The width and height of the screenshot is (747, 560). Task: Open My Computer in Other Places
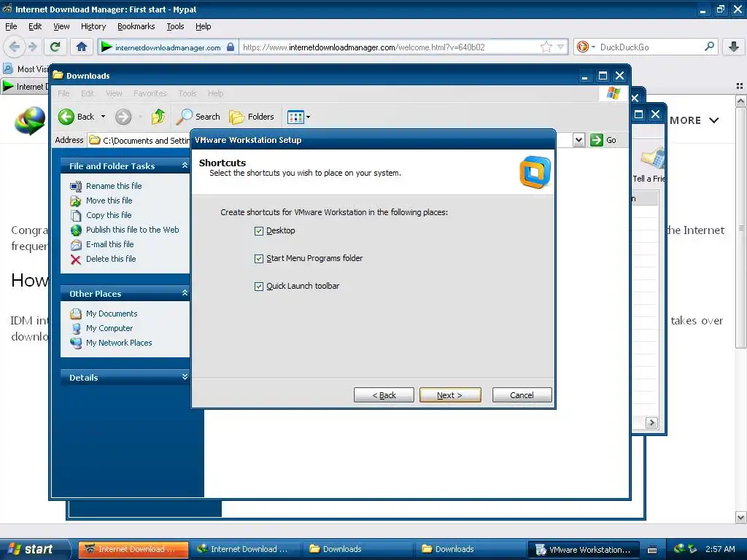[x=109, y=329]
